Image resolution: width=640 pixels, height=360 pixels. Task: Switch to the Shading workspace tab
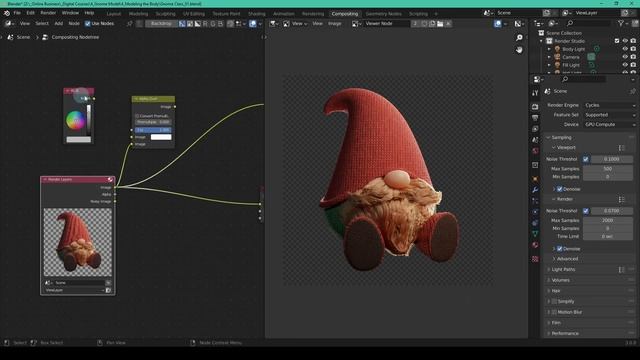257,14
